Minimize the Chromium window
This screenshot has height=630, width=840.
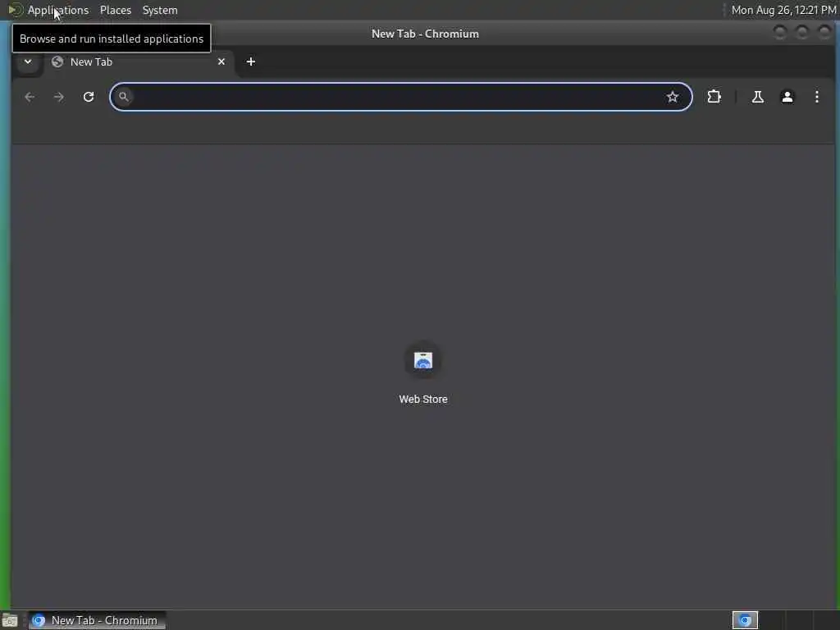click(780, 33)
